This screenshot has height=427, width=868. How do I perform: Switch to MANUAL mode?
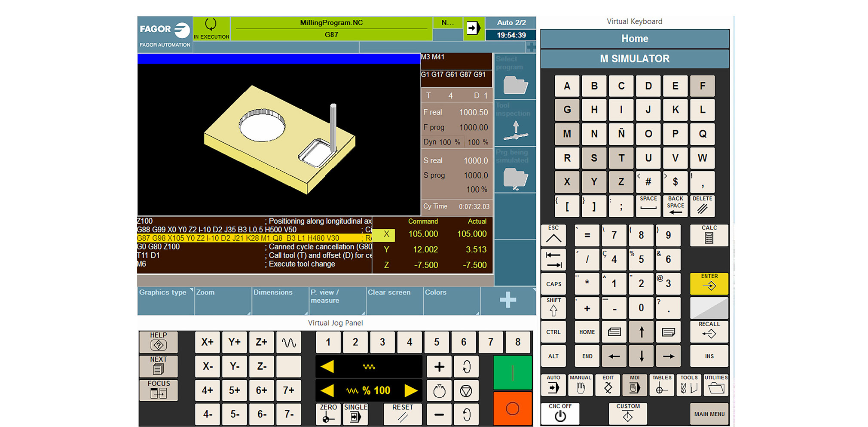click(x=580, y=385)
